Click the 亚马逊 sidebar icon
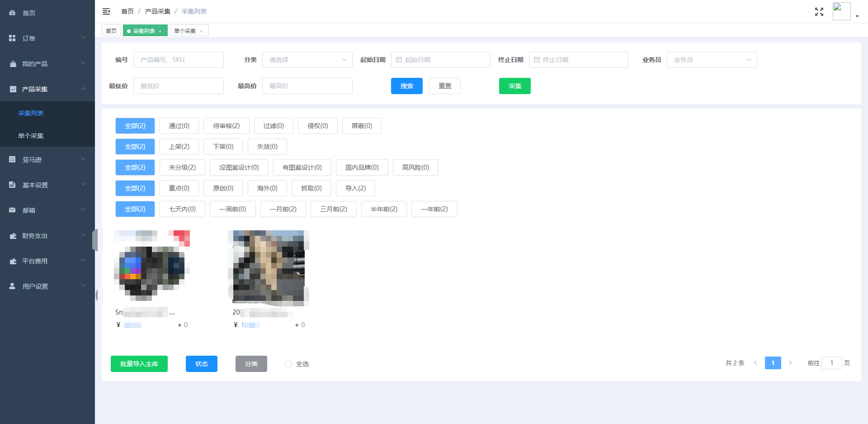Image resolution: width=868 pixels, height=424 pixels. [12, 160]
